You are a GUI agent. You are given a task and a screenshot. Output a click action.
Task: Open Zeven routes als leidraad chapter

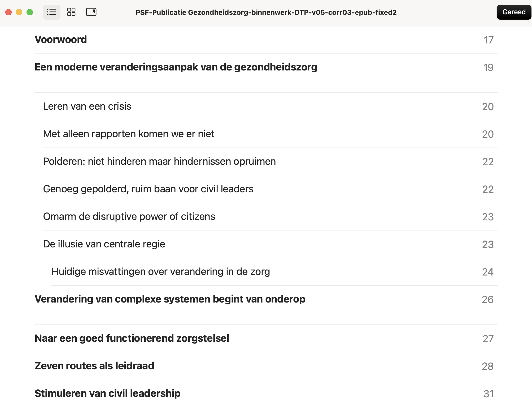[x=94, y=366]
